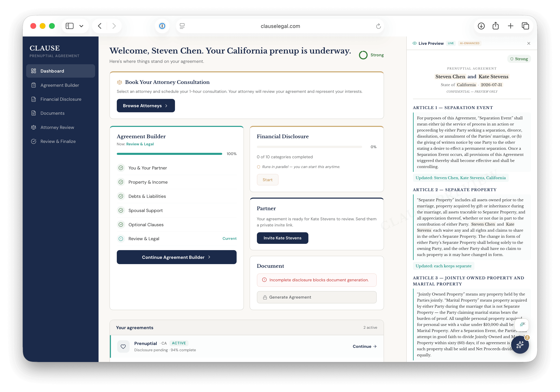
Task: Click 'Updated: Steven Chen, Kate Stevens, California' tag
Action: [x=460, y=178]
